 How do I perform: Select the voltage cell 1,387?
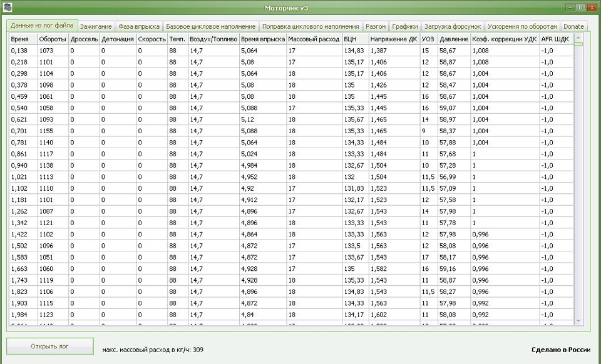394,51
